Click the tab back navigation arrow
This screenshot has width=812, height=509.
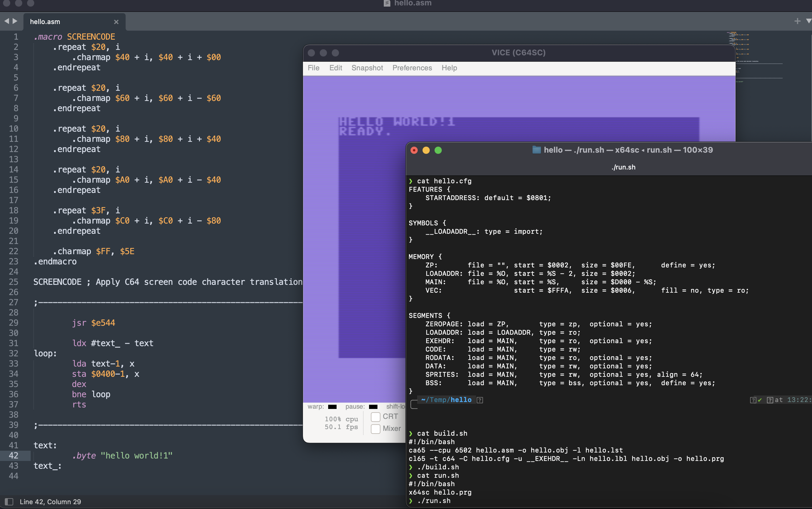[6, 21]
